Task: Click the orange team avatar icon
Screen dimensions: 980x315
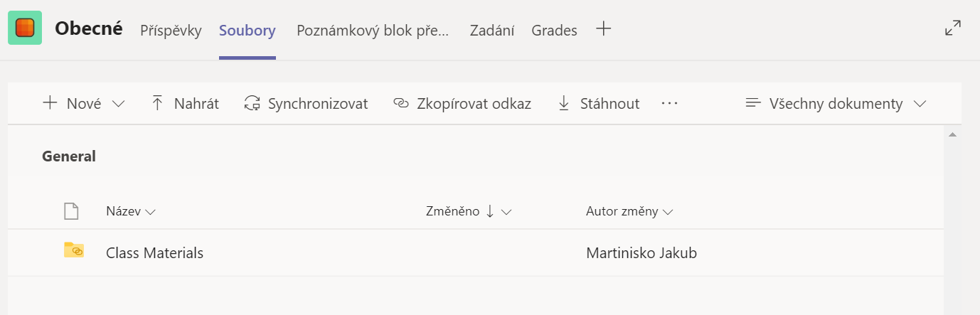Action: pos(25,28)
